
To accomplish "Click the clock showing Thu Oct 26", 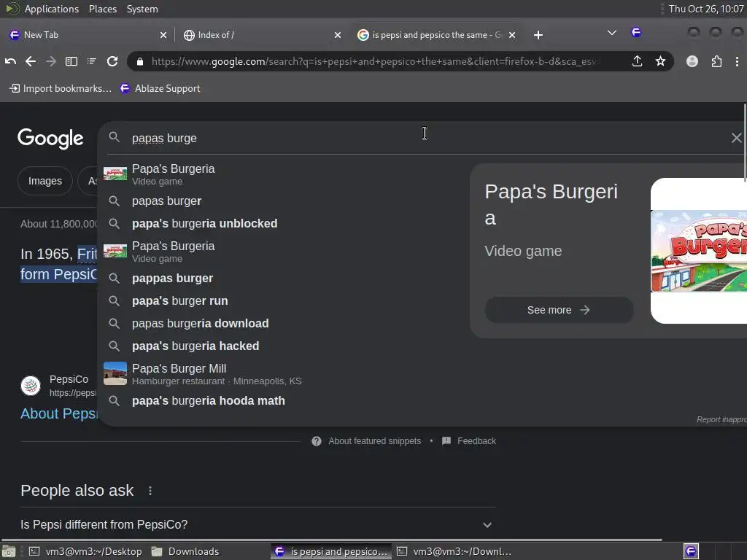I will (x=706, y=9).
